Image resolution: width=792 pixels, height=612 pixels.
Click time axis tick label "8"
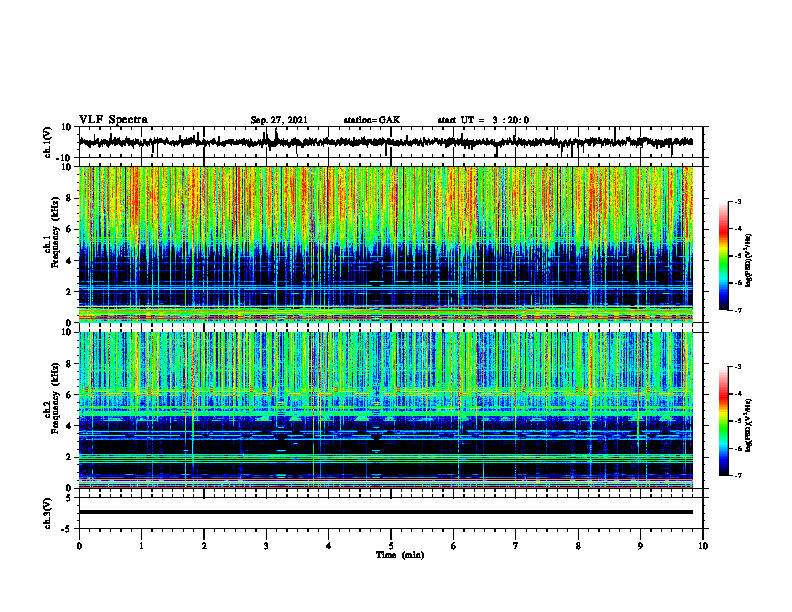point(578,546)
